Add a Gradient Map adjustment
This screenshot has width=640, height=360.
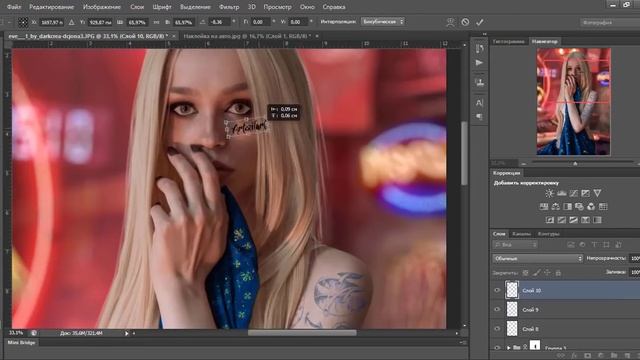597,220
